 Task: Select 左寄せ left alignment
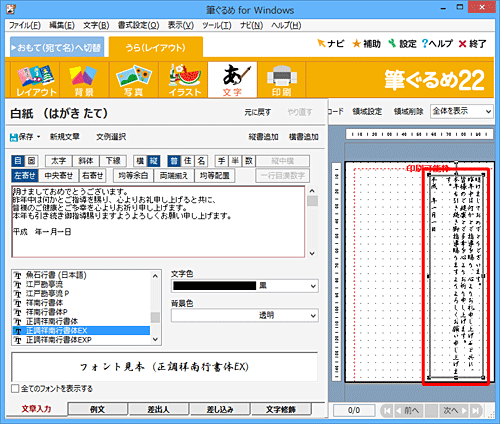[x=25, y=176]
